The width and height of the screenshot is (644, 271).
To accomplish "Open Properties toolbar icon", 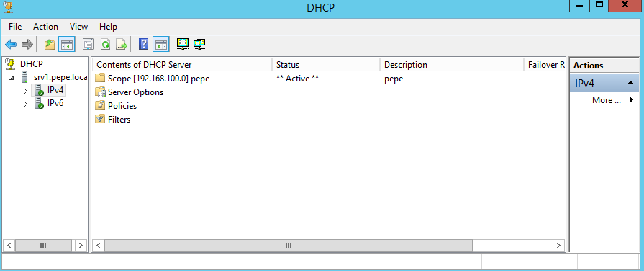I will 88,44.
